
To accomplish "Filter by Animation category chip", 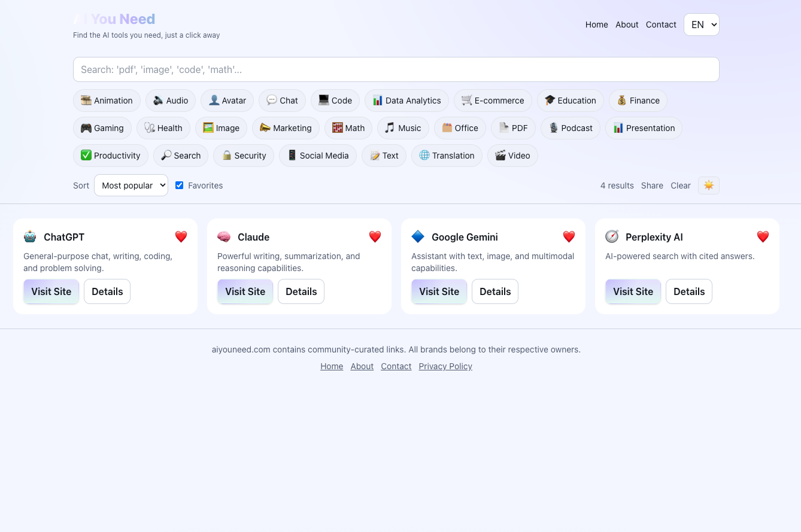I will pos(107,101).
